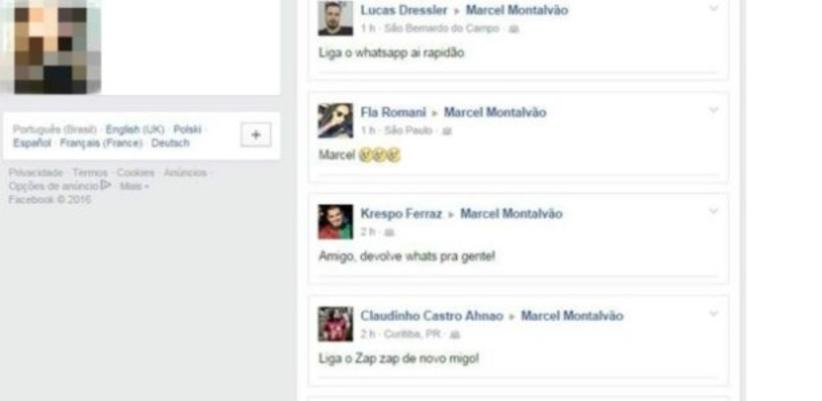The image size is (822, 401).
Task: Click Lucas Dressler's profile picture
Action: 336,18
